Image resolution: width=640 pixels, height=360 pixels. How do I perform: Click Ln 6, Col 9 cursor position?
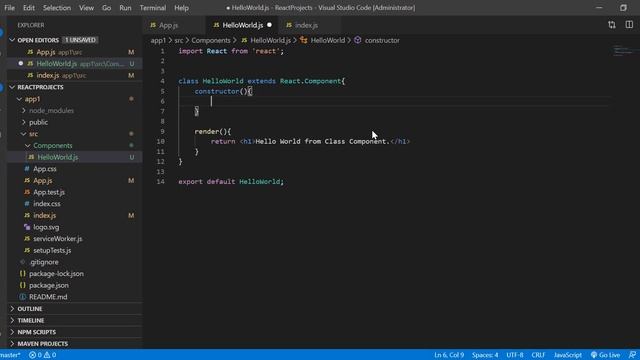tap(449, 355)
